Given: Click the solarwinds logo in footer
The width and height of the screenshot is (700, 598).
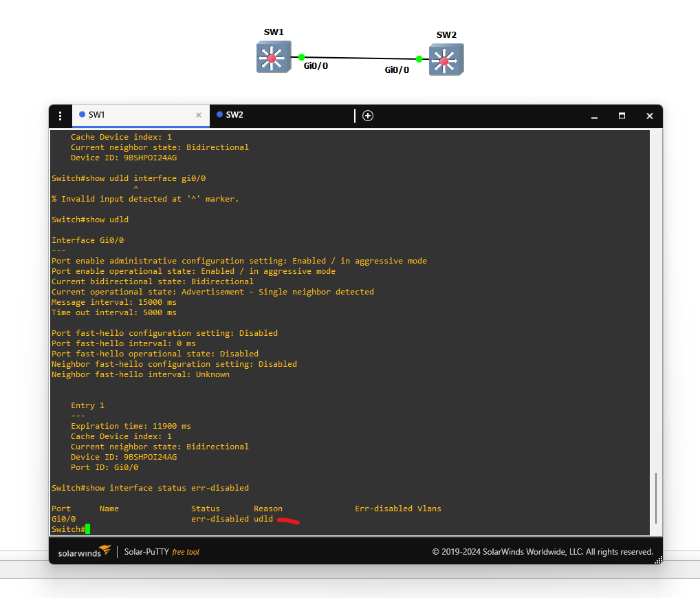Looking at the screenshot, I should coord(85,551).
